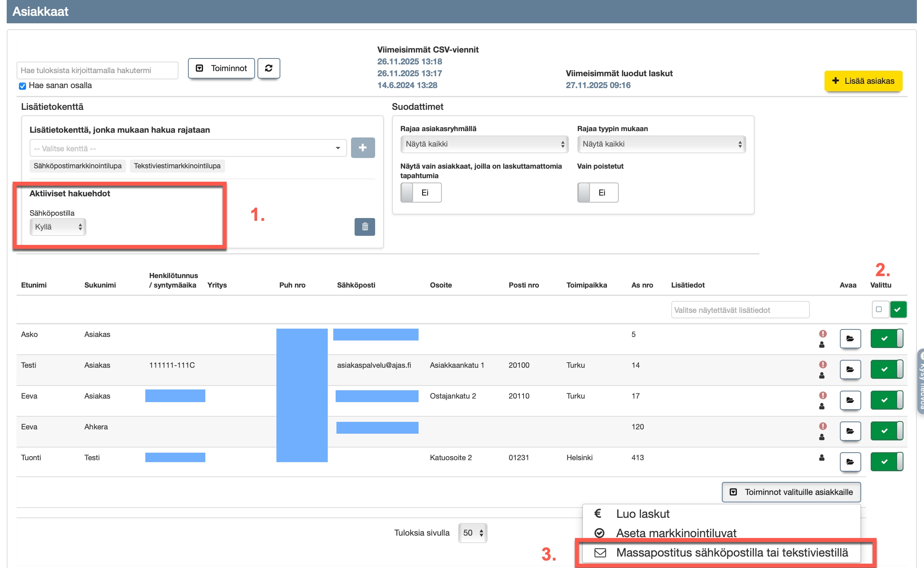
Task: Open folder icon for Tuonti Testi row
Action: click(x=850, y=462)
